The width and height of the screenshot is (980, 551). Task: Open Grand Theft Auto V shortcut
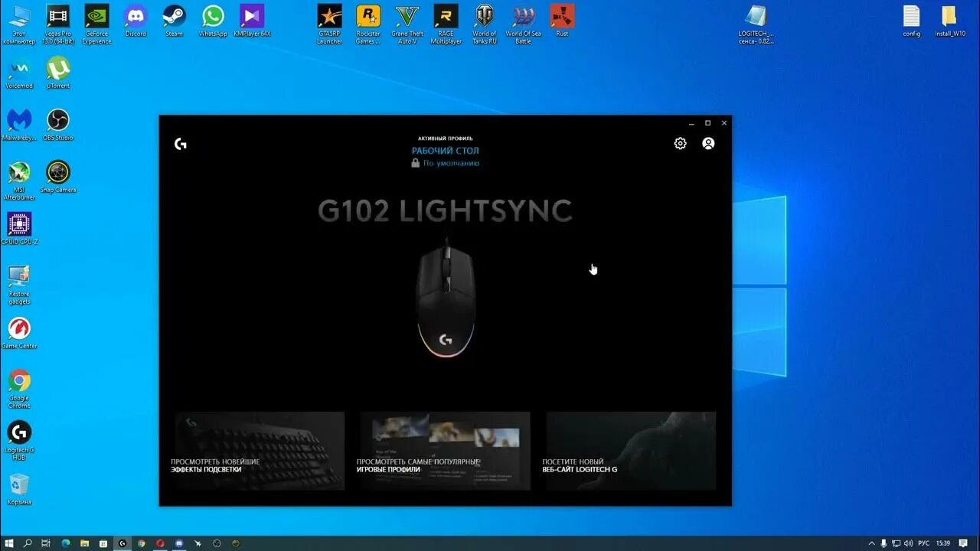coord(407,24)
